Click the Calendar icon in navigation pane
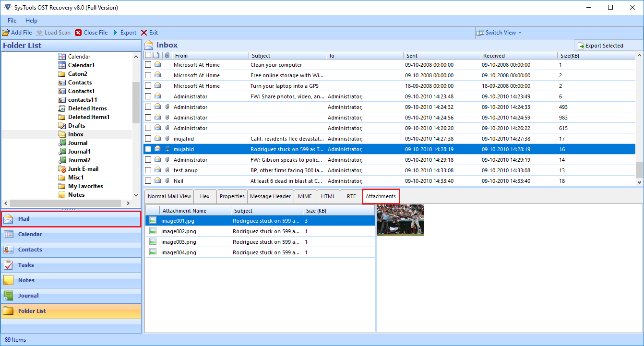 coord(9,234)
